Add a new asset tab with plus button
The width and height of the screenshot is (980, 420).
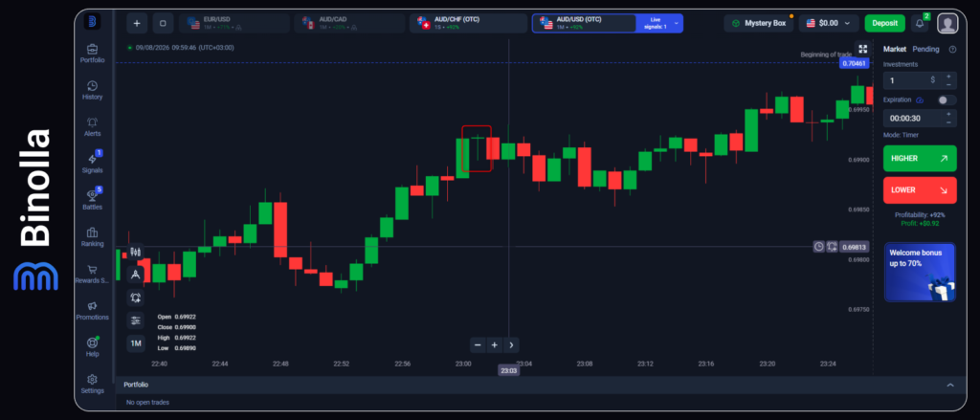(x=137, y=23)
